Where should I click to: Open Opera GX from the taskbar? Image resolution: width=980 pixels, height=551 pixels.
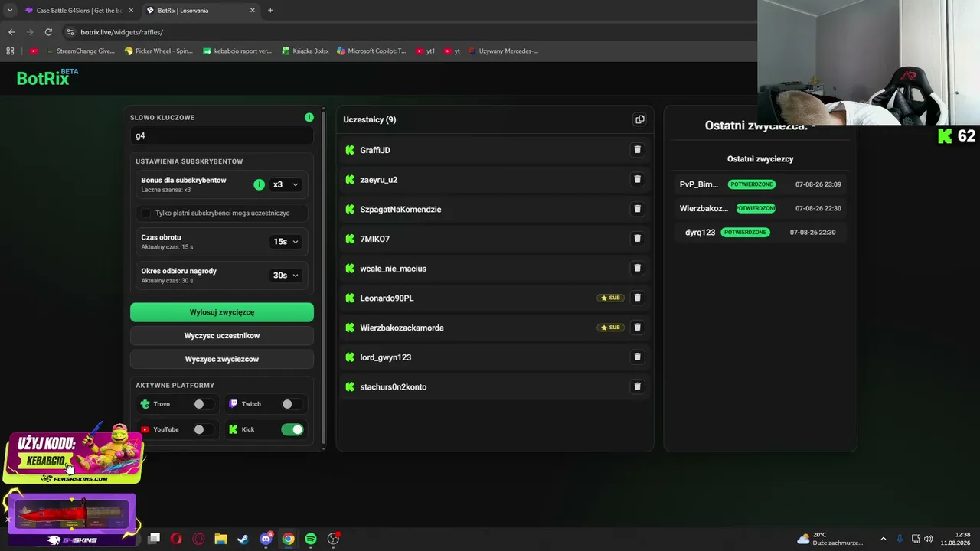pyautogui.click(x=198, y=539)
